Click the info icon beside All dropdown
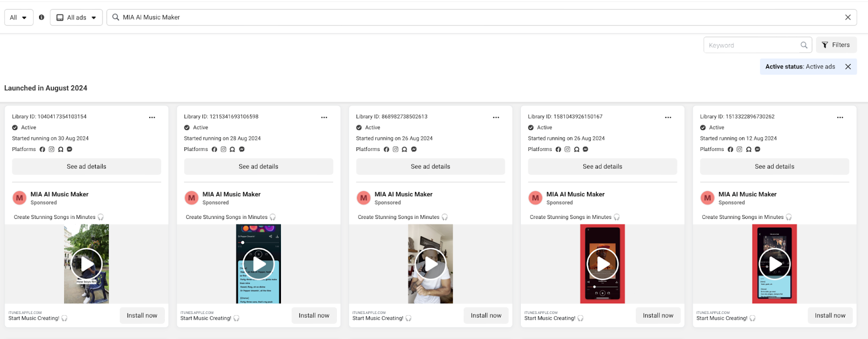868x339 pixels. pyautogui.click(x=41, y=17)
